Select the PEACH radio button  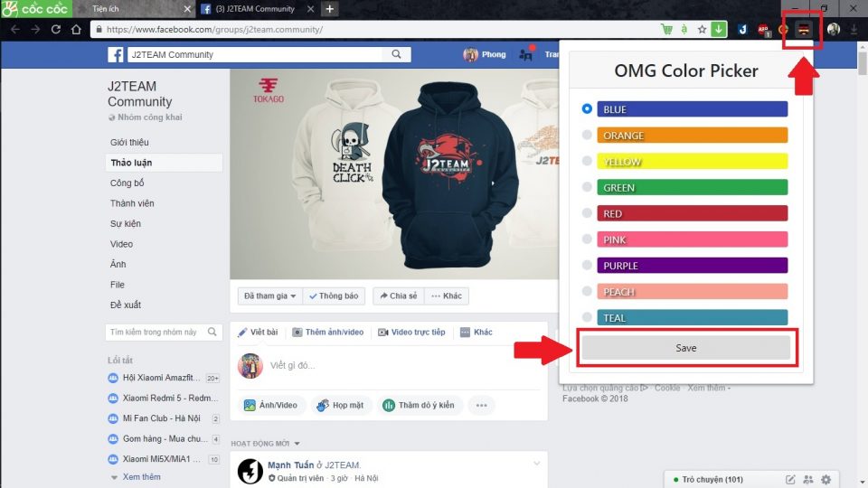coord(587,290)
